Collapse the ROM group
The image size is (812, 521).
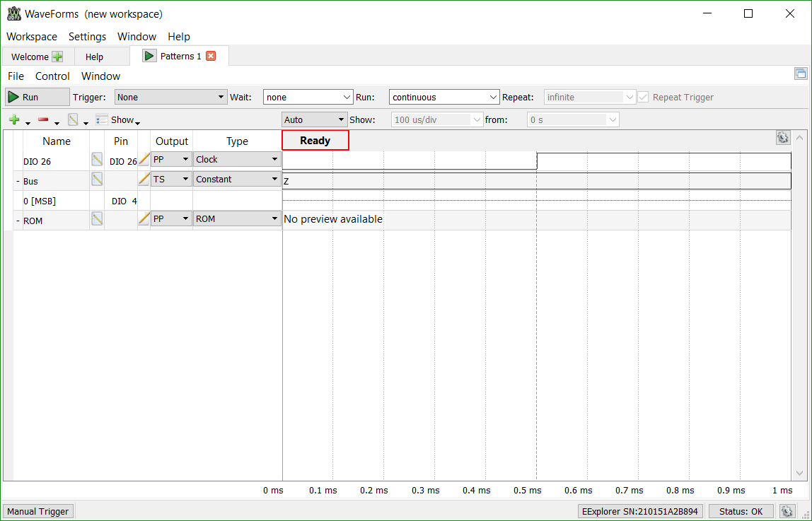click(18, 221)
